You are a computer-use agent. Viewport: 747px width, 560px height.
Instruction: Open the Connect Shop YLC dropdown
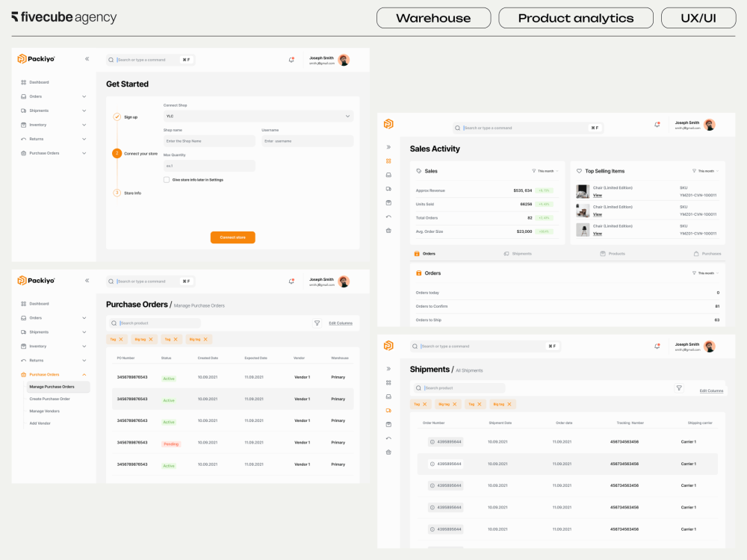pyautogui.click(x=258, y=116)
